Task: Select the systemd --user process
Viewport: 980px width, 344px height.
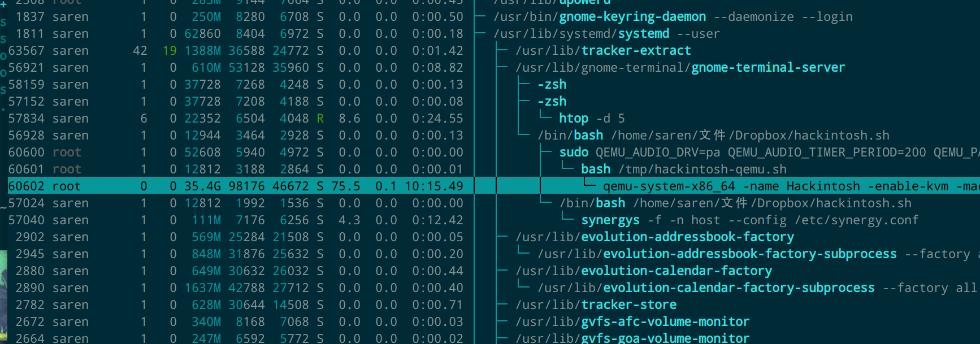Action: pyautogui.click(x=643, y=34)
